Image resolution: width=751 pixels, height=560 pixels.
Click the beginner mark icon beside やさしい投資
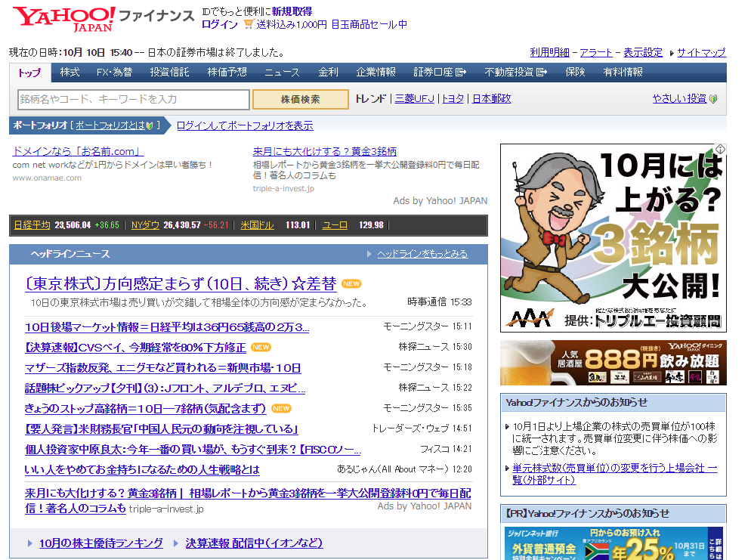tap(713, 99)
